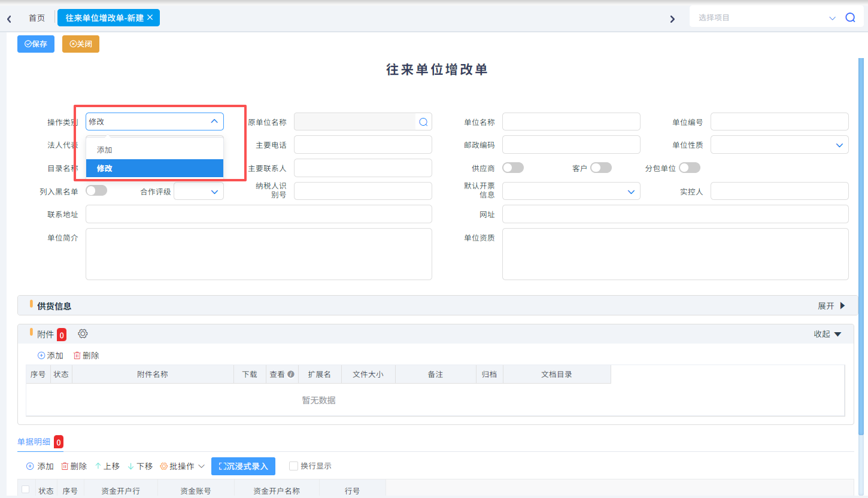The width and height of the screenshot is (868, 498).
Task: Click 删除 in the 单据明细 toolbar
Action: point(74,466)
